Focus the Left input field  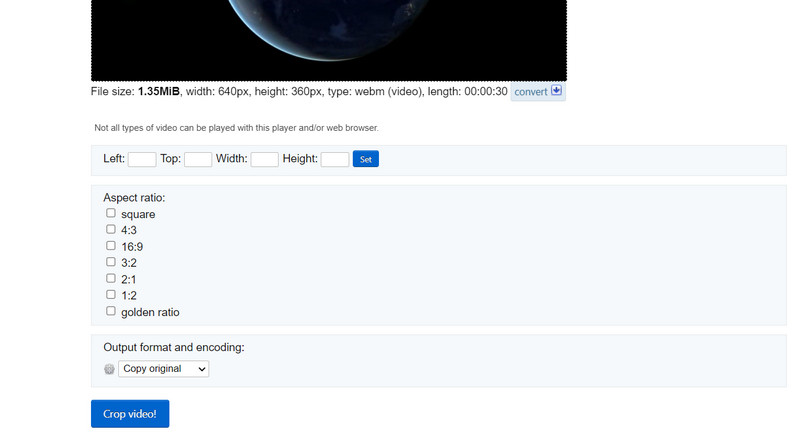pyautogui.click(x=142, y=159)
